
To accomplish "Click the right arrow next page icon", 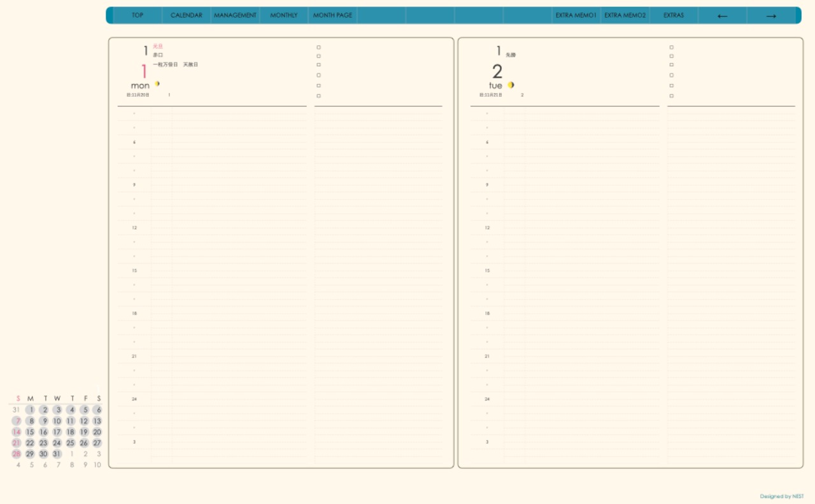I will point(771,16).
